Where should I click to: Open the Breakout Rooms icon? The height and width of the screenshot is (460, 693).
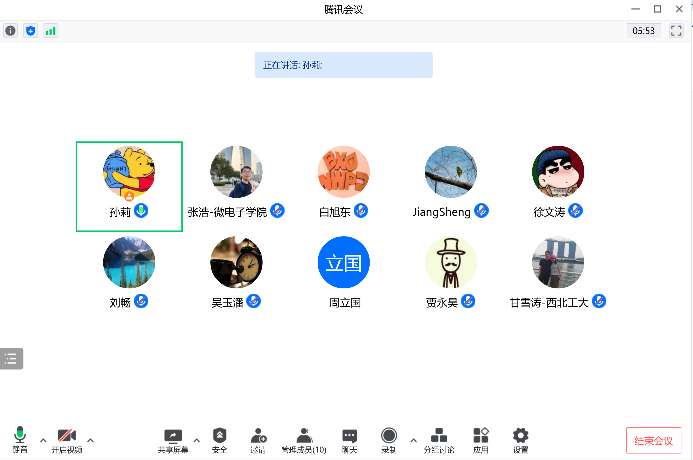coord(437,437)
